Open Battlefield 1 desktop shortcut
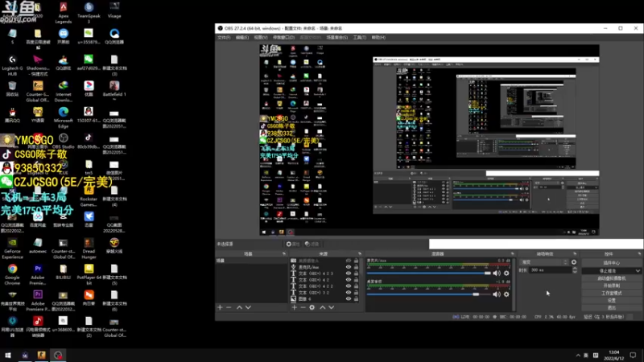 (x=114, y=91)
